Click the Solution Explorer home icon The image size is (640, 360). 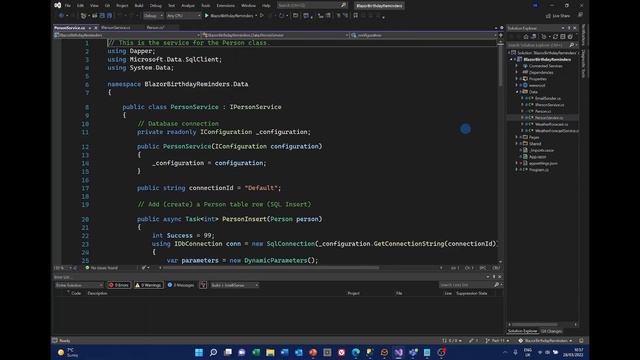pos(526,36)
